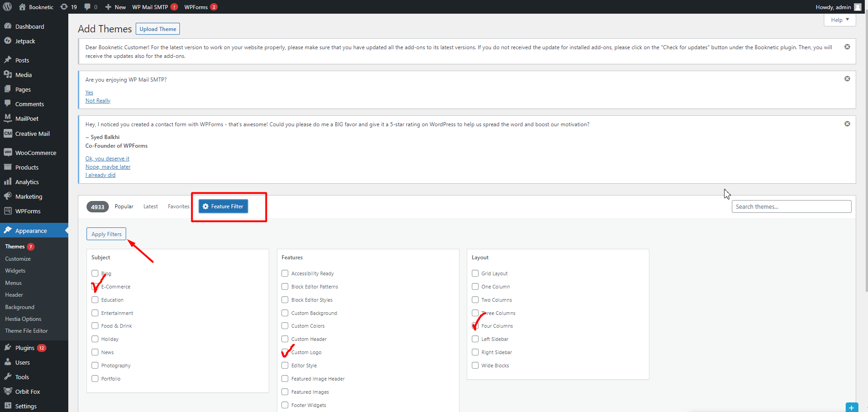868x412 pixels.
Task: Click the I already did link
Action: [x=101, y=175]
